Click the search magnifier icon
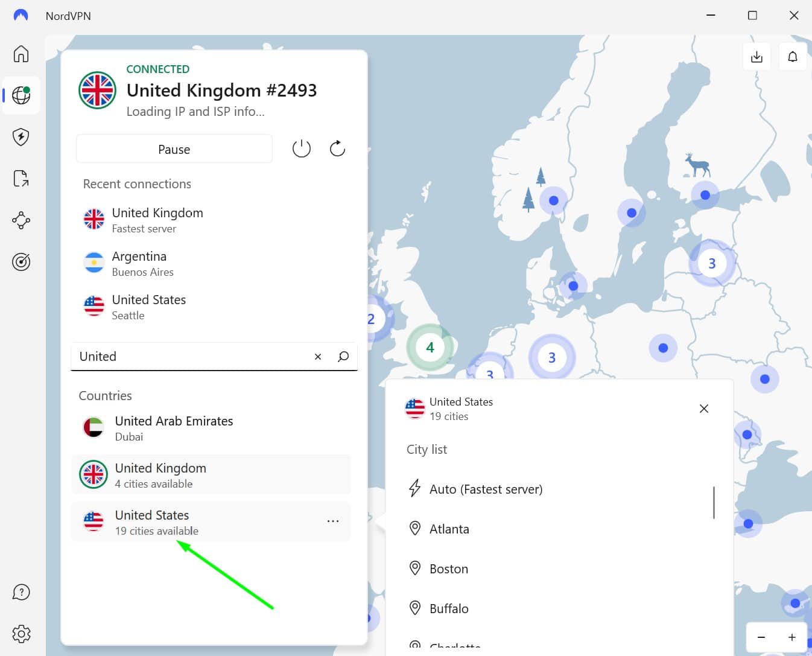This screenshot has width=812, height=656. [x=343, y=357]
